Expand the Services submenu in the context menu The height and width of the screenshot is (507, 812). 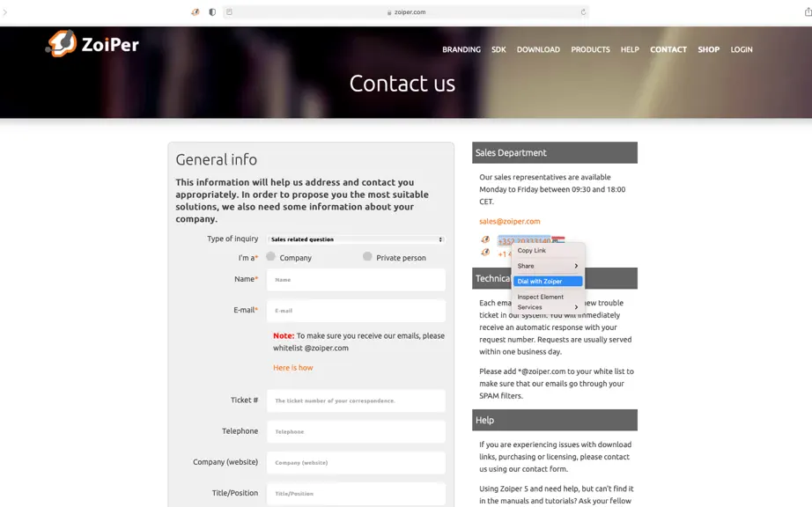548,307
